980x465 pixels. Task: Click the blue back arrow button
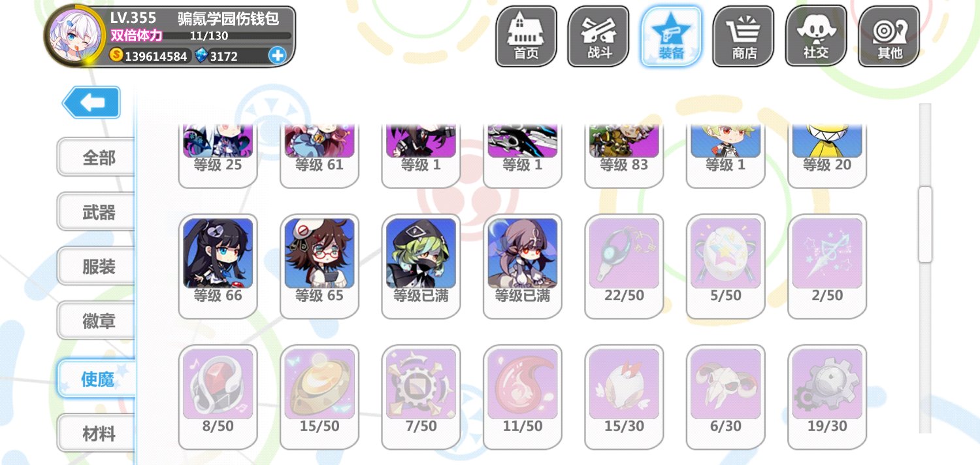tap(91, 103)
